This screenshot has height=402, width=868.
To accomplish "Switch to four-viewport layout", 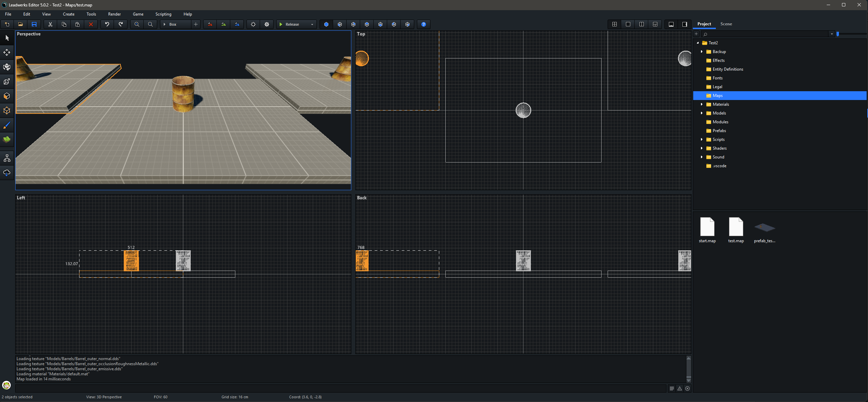I will 614,24.
